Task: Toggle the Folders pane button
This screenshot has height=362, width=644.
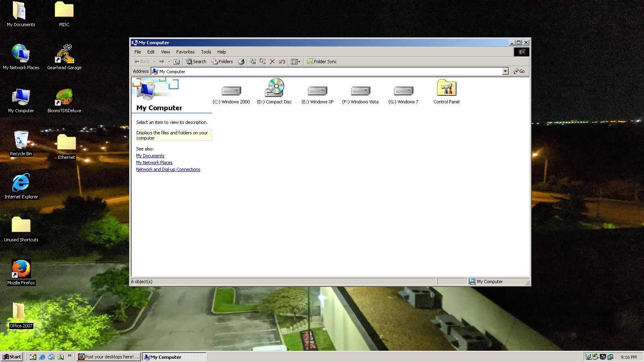Action: pos(222,62)
